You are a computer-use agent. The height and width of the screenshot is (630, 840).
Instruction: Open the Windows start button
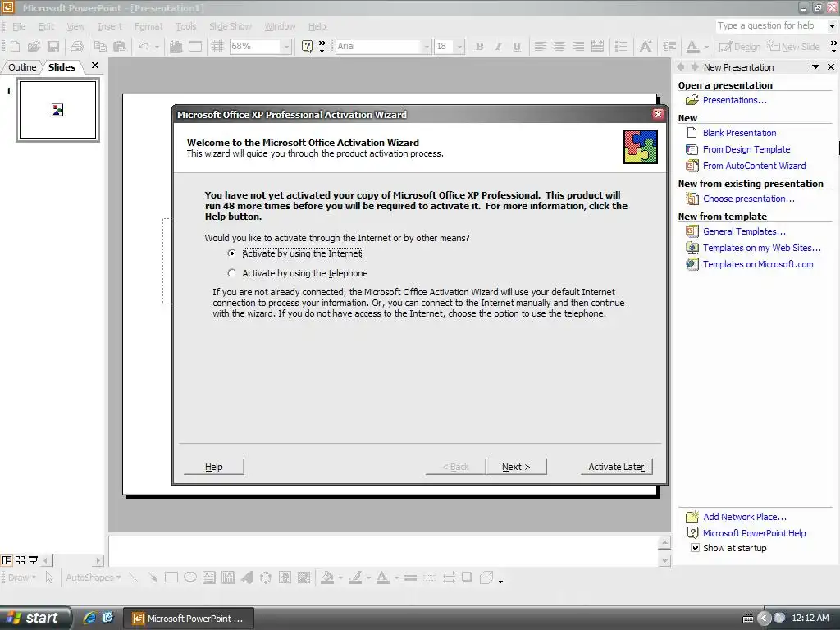[34, 618]
